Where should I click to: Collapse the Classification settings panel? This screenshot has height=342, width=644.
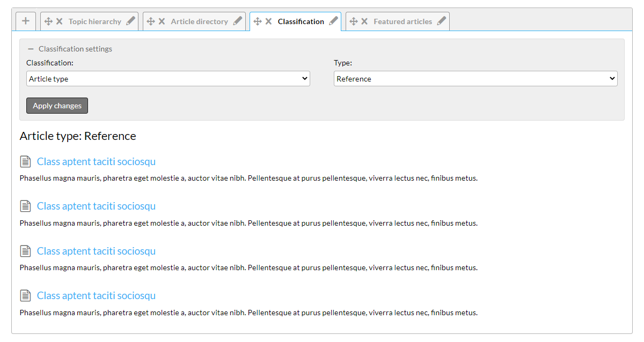31,49
